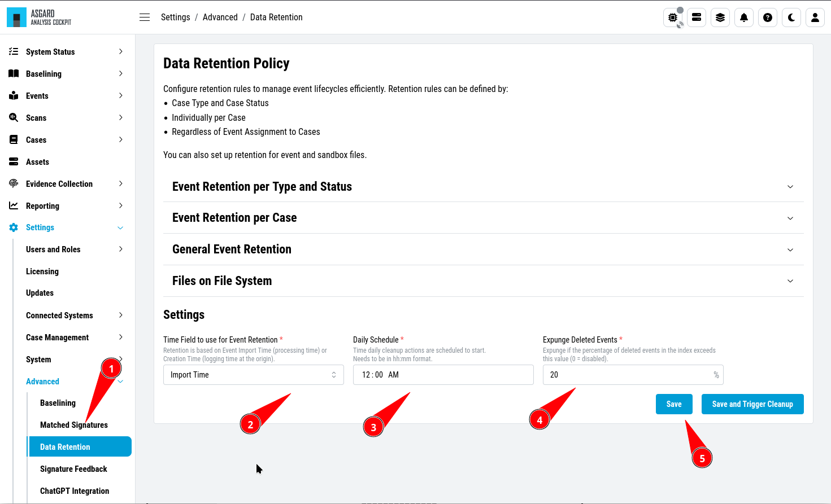Toggle dark mode moon icon
831x504 pixels.
pyautogui.click(x=791, y=17)
